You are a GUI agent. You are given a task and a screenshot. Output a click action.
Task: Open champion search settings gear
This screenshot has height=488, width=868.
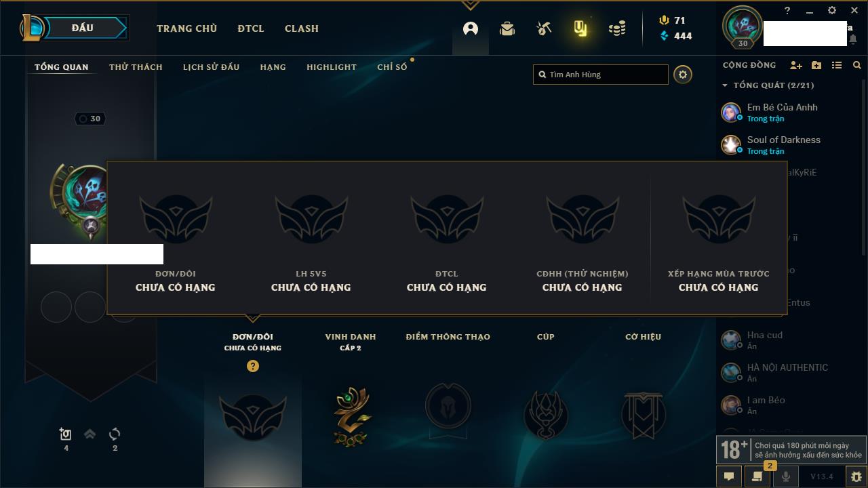tap(683, 75)
